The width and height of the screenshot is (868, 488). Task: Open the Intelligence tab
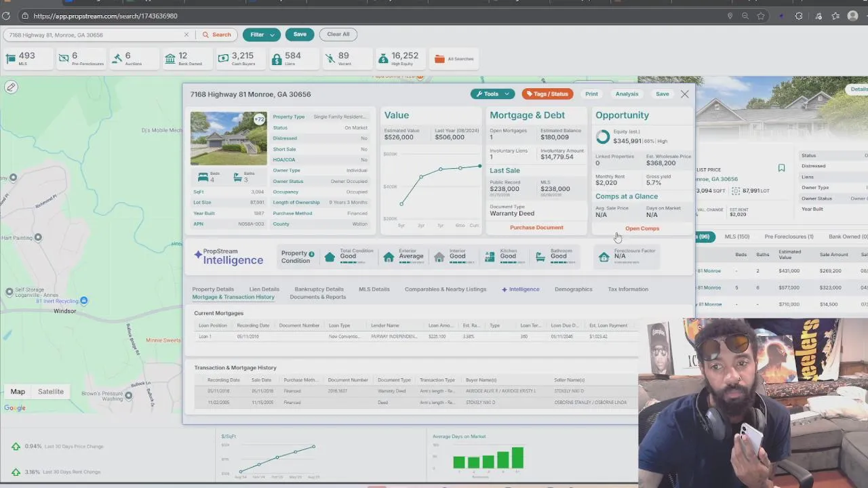(x=521, y=289)
